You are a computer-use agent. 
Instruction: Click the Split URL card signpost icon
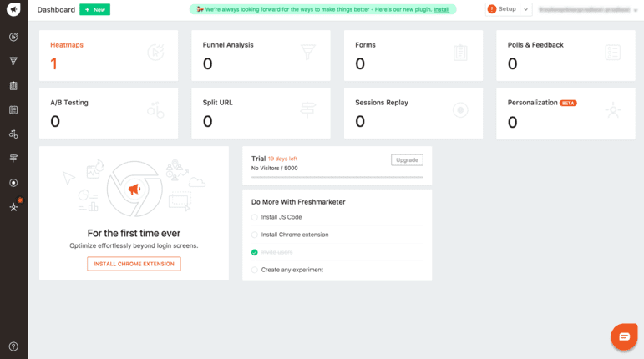point(307,110)
